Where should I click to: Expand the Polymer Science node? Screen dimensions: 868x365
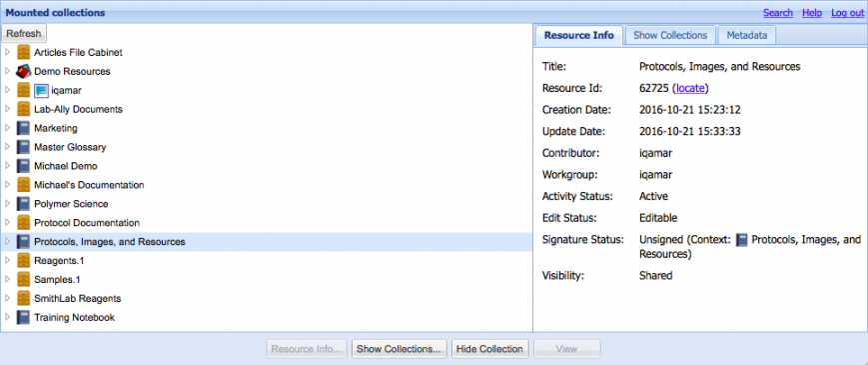coord(7,204)
